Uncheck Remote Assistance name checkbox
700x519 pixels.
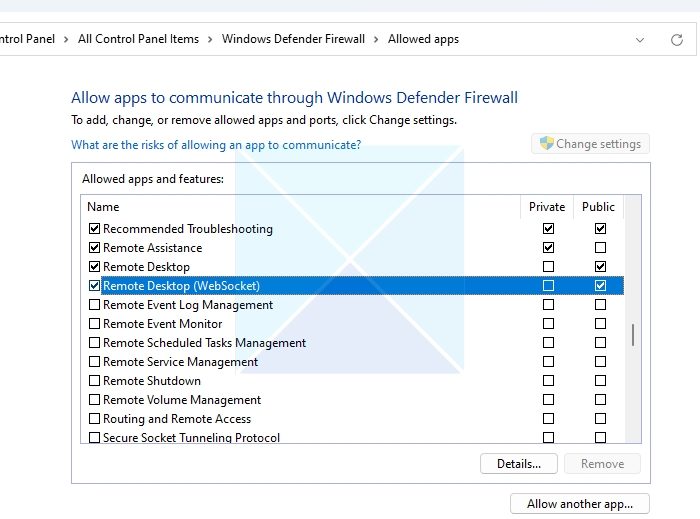click(x=95, y=248)
